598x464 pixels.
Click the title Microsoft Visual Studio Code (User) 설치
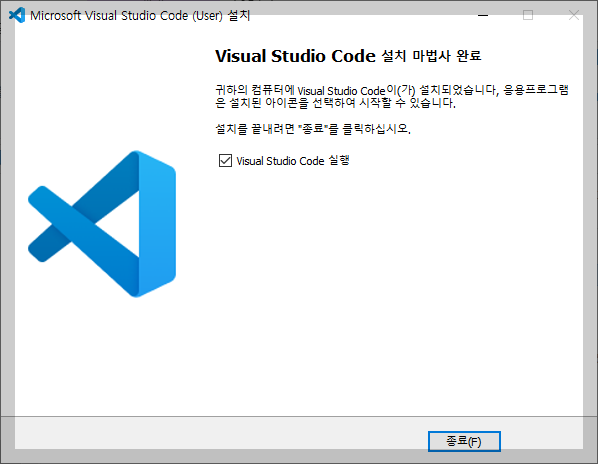tap(140, 16)
